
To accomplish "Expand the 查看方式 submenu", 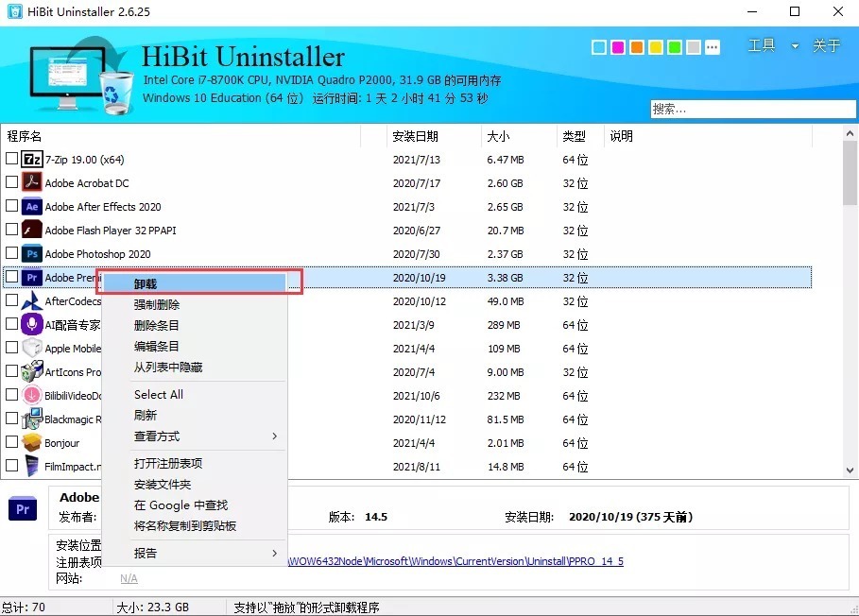I will pos(274,436).
